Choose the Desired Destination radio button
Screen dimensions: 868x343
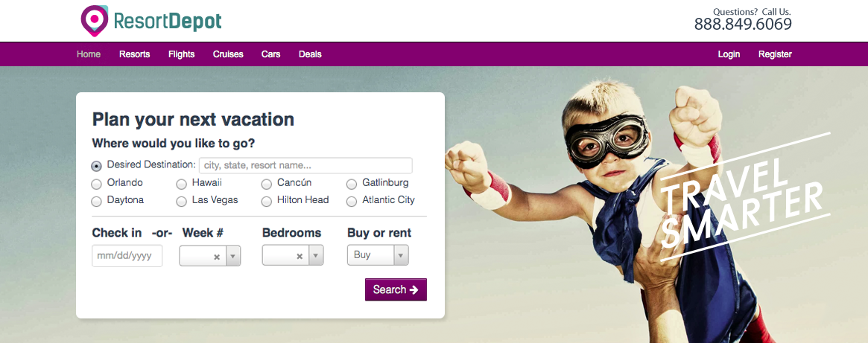pos(96,166)
